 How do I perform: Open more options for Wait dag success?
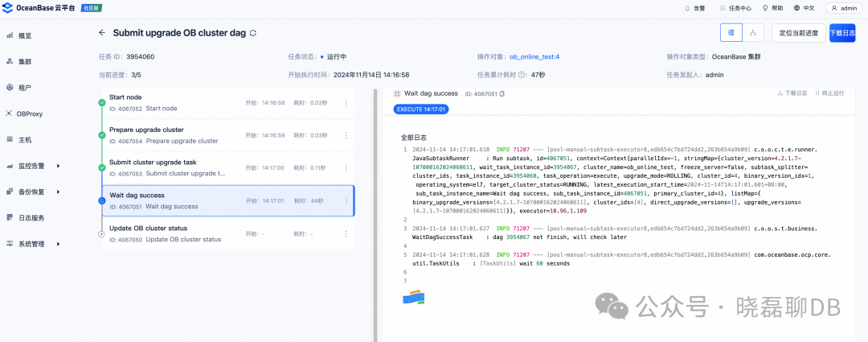(346, 200)
